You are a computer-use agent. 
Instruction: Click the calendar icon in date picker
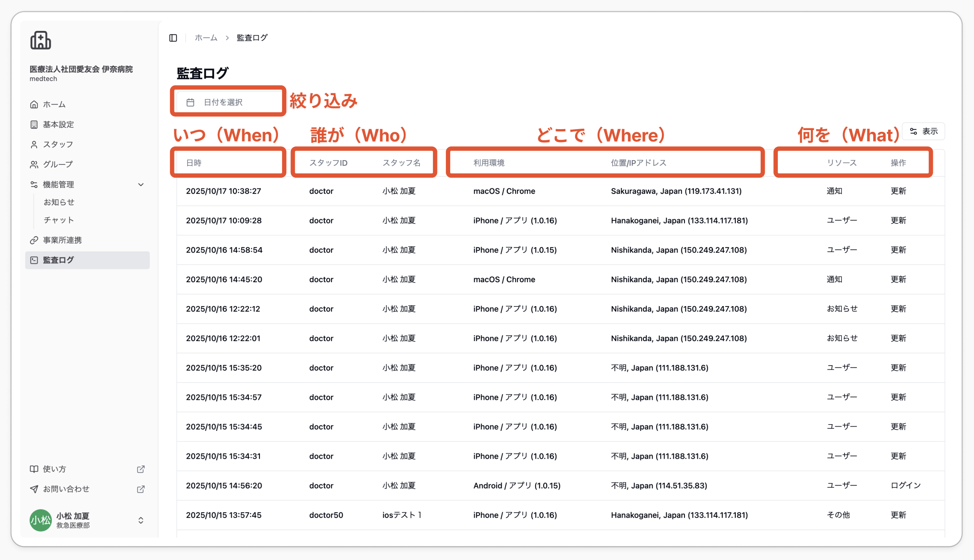190,102
